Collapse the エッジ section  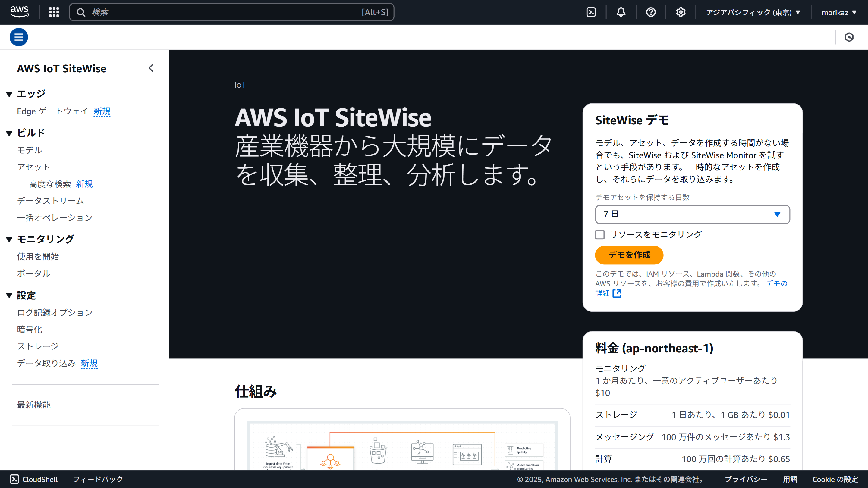pos(9,94)
